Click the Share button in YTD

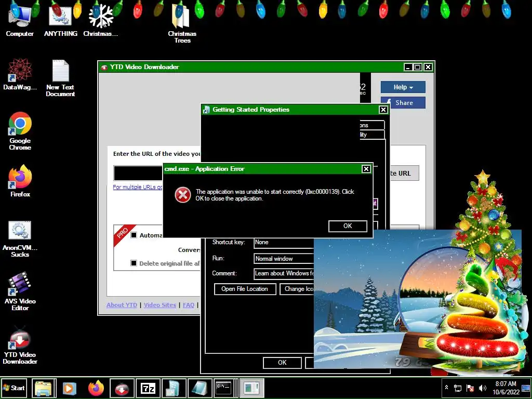[x=403, y=103]
